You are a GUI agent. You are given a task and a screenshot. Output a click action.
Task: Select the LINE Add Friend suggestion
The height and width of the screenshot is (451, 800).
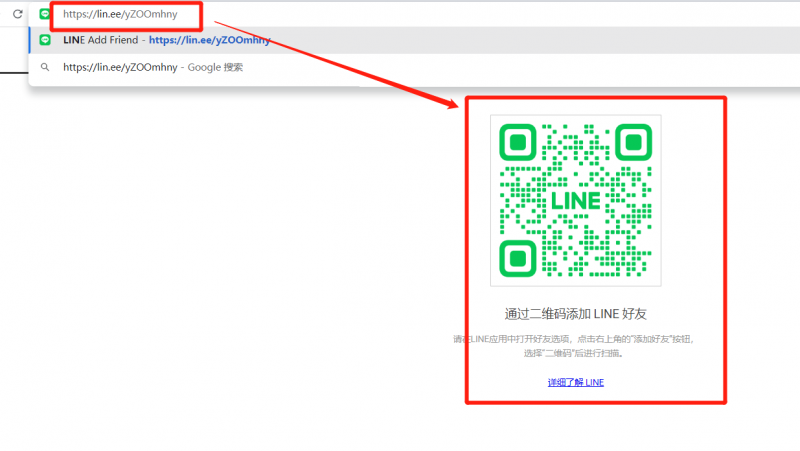[x=414, y=40]
